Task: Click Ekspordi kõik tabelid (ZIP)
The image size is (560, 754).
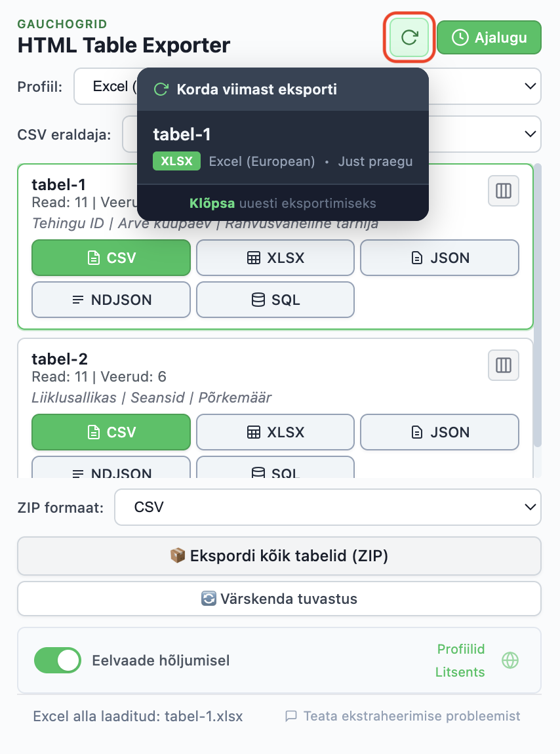Action: 279,556
